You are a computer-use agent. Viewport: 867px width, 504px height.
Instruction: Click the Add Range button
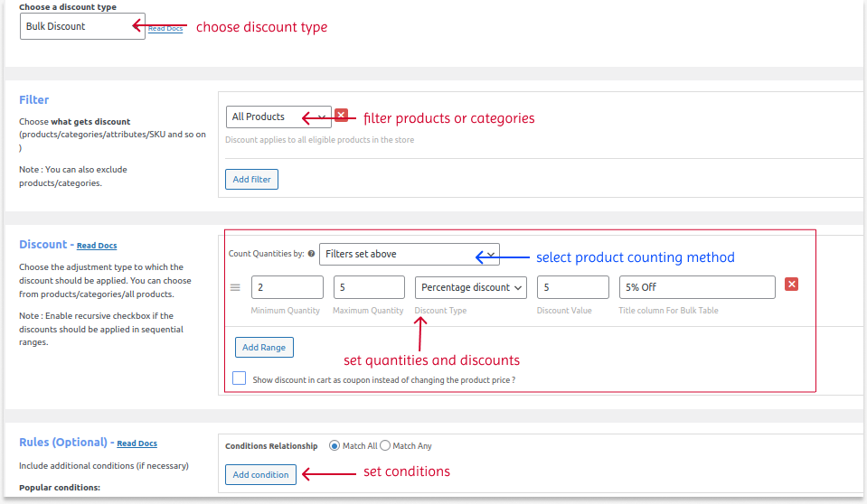pos(264,347)
